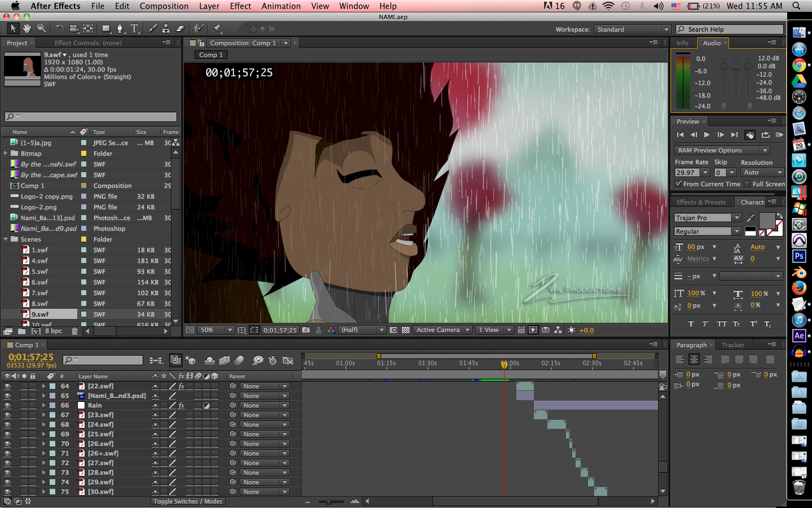Image resolution: width=812 pixels, height=508 pixels.
Task: Select the Eraser tool
Action: click(180, 28)
